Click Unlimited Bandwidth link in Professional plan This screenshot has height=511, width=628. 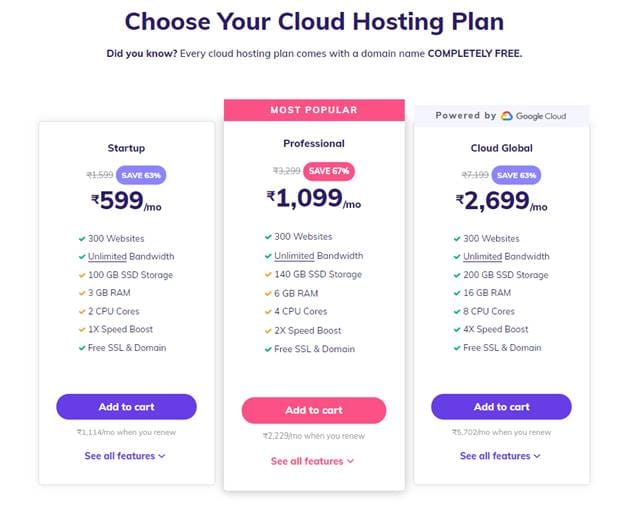click(319, 256)
